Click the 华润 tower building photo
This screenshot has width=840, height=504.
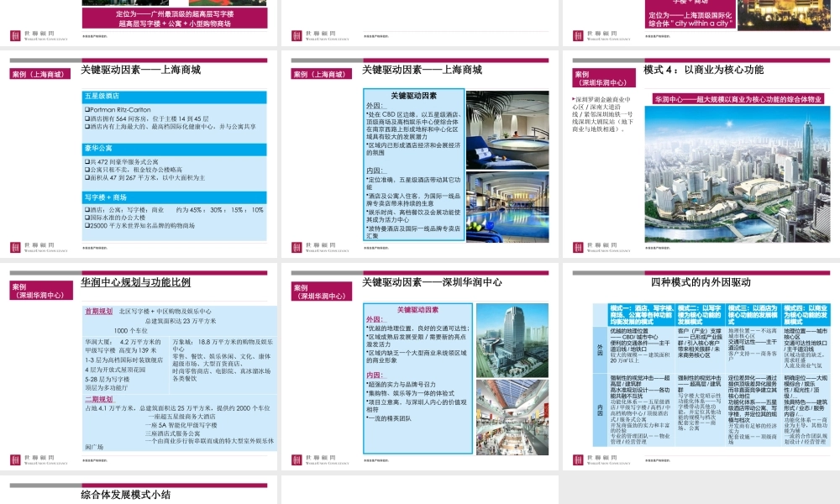pos(512,341)
